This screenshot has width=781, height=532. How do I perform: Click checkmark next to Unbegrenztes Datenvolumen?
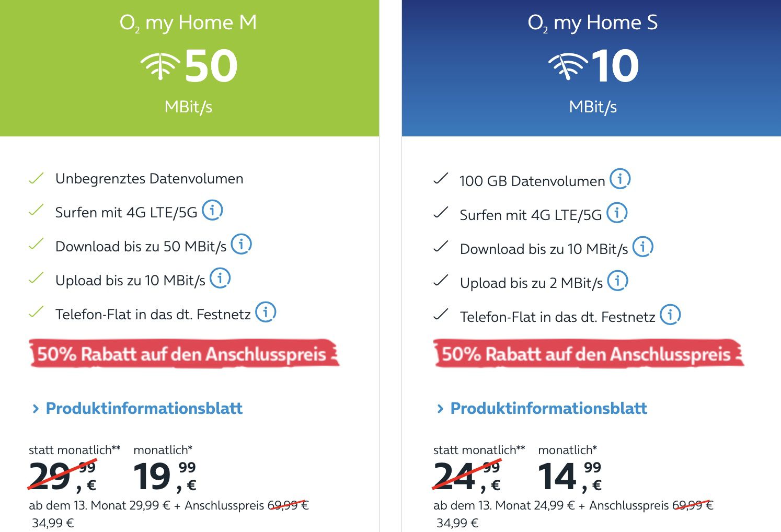coord(35,178)
